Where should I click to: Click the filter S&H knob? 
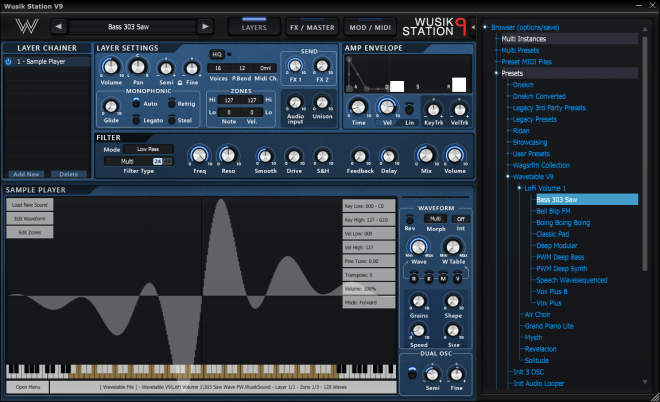tap(322, 156)
